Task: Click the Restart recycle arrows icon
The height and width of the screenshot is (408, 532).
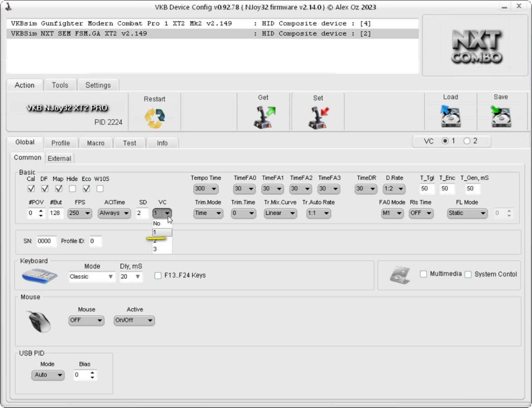Action: click(155, 118)
